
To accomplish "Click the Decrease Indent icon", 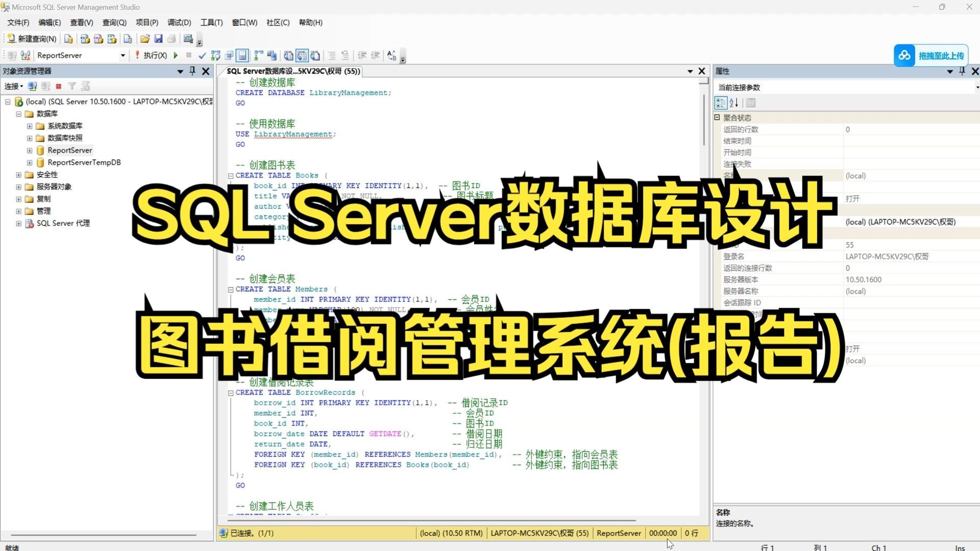I will 362,55.
